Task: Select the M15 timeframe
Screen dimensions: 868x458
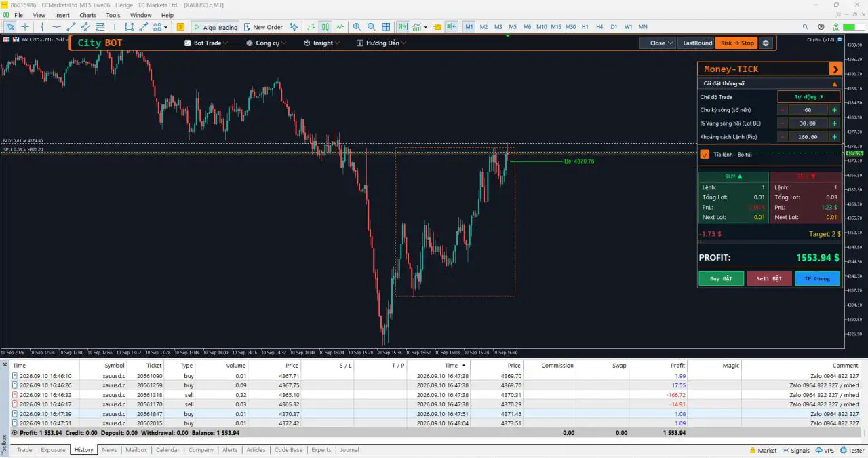Action: (556, 27)
